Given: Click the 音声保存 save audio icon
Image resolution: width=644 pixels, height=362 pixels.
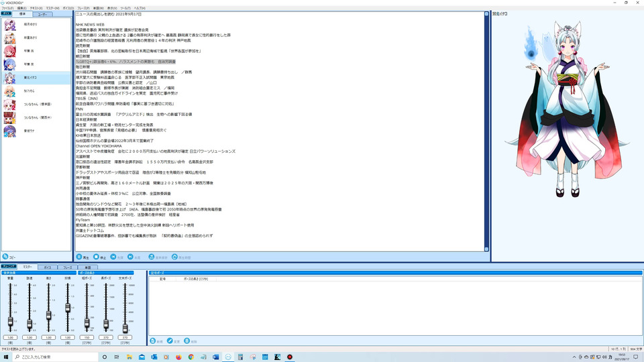Looking at the screenshot, I should coord(151,257).
